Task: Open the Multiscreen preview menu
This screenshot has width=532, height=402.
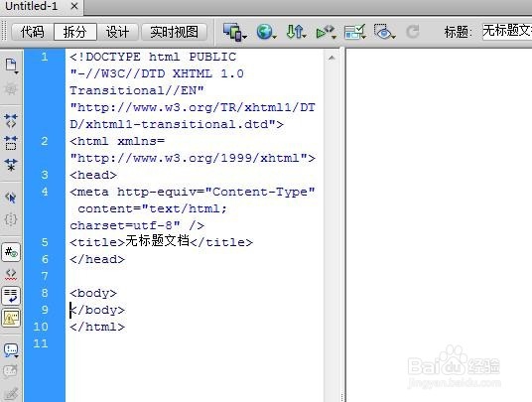Action: pos(234,32)
